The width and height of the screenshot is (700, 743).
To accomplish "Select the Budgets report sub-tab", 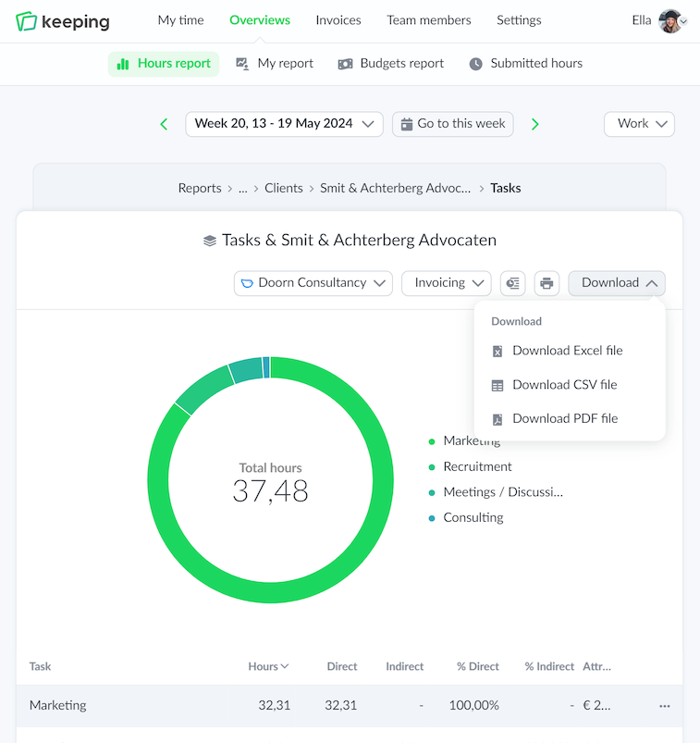I will point(391,64).
